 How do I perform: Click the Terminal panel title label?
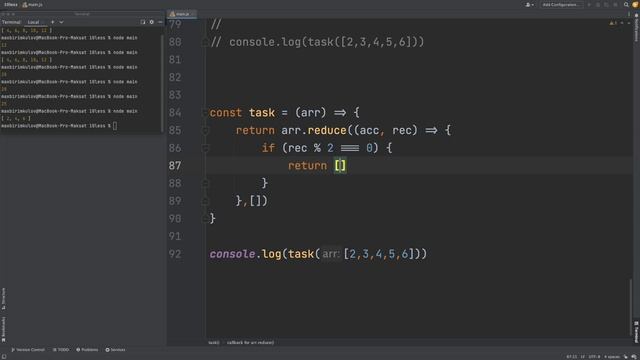[11, 22]
